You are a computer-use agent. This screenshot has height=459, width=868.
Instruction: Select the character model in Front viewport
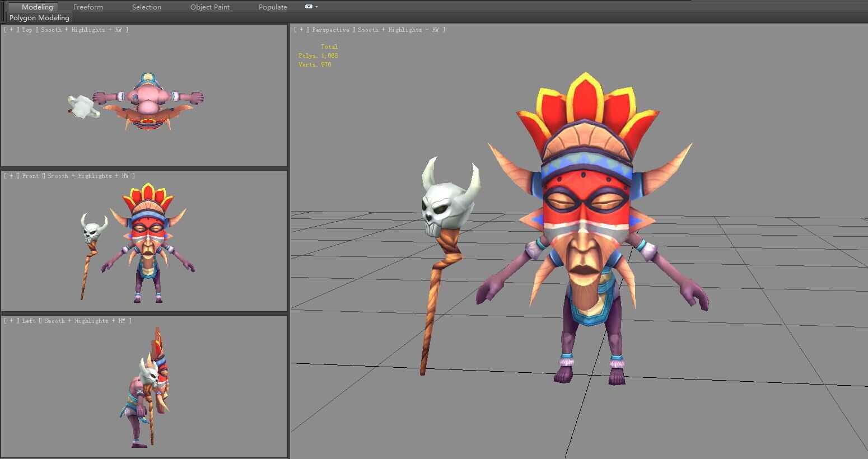point(147,235)
